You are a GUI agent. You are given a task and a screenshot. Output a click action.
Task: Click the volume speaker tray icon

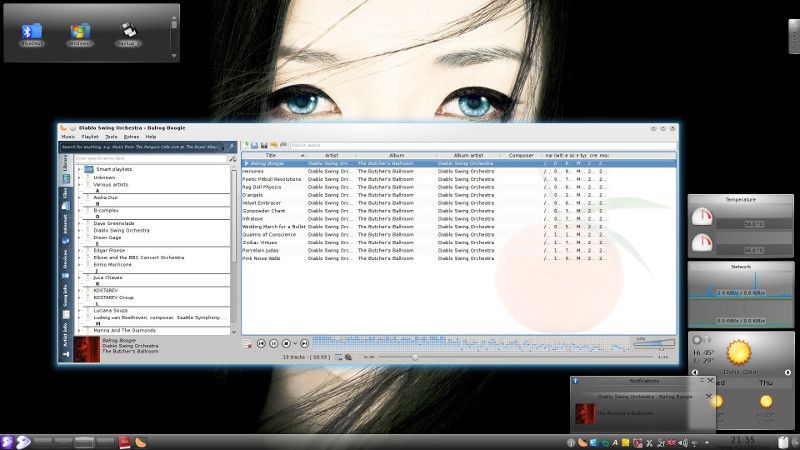click(x=683, y=443)
